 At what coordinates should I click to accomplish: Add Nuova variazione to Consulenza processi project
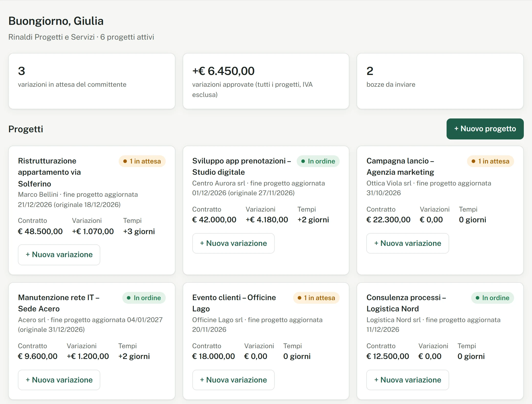tap(408, 380)
